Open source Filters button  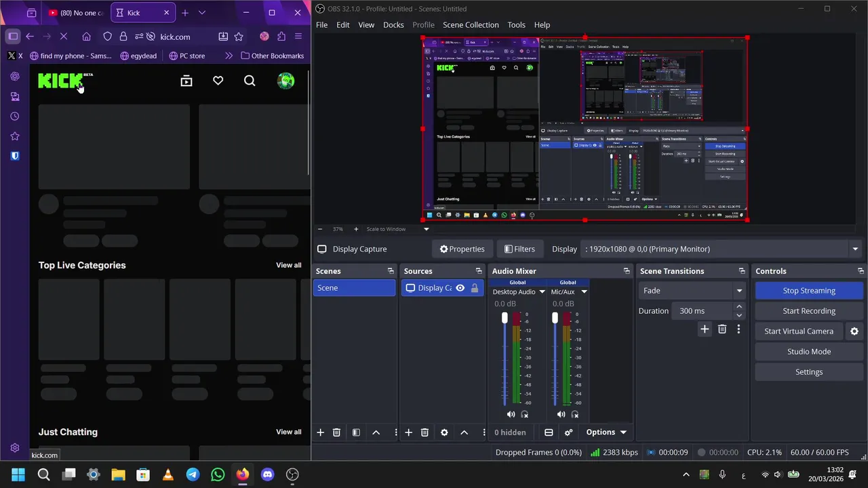520,249
